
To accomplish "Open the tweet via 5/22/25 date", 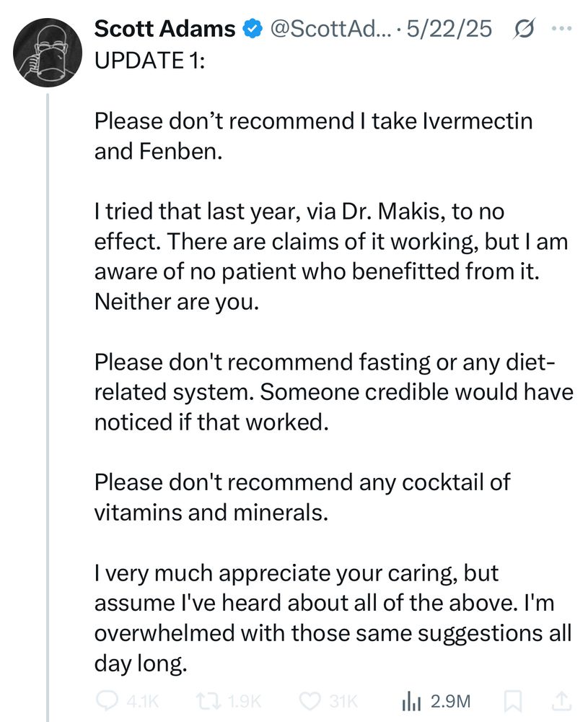I will click(449, 29).
